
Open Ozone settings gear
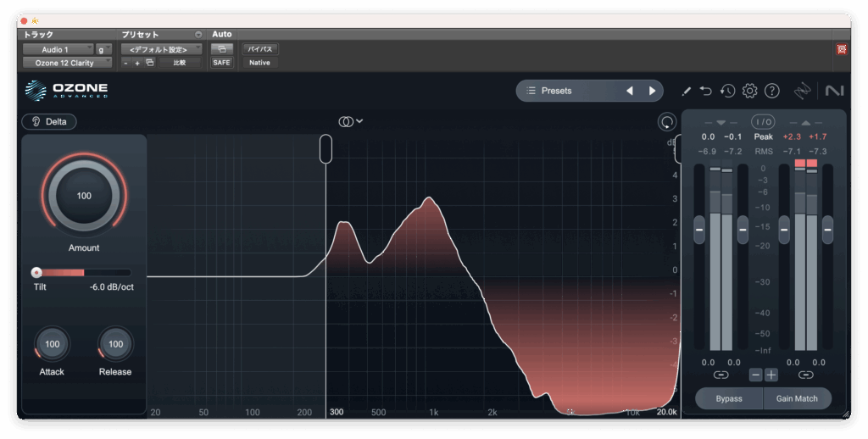click(x=749, y=91)
